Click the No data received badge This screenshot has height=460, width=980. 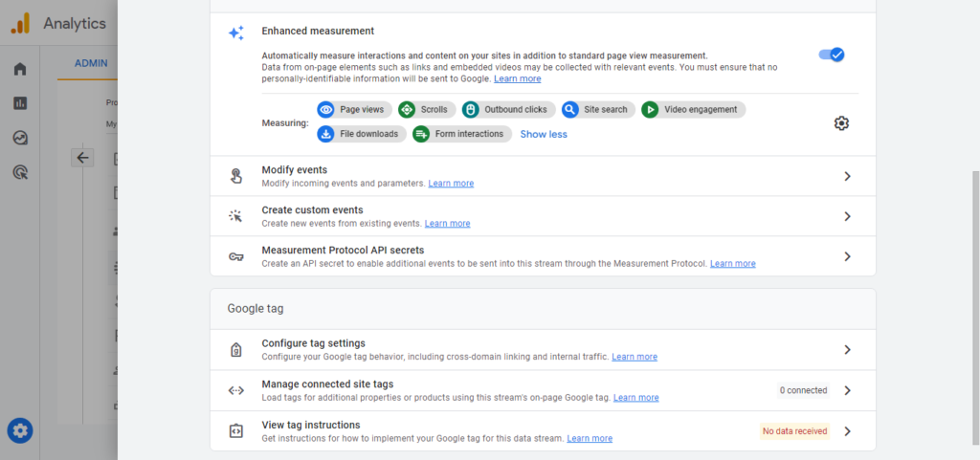tap(795, 430)
